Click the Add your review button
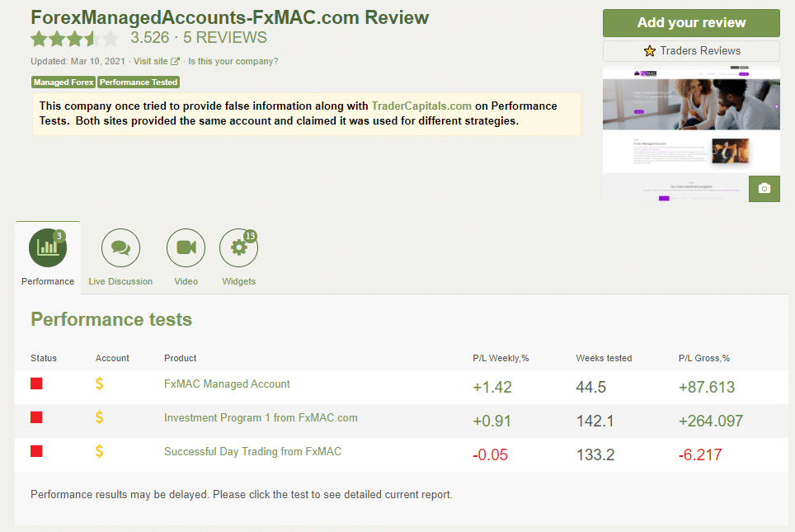Screen dimensions: 795x532 (x=691, y=22)
